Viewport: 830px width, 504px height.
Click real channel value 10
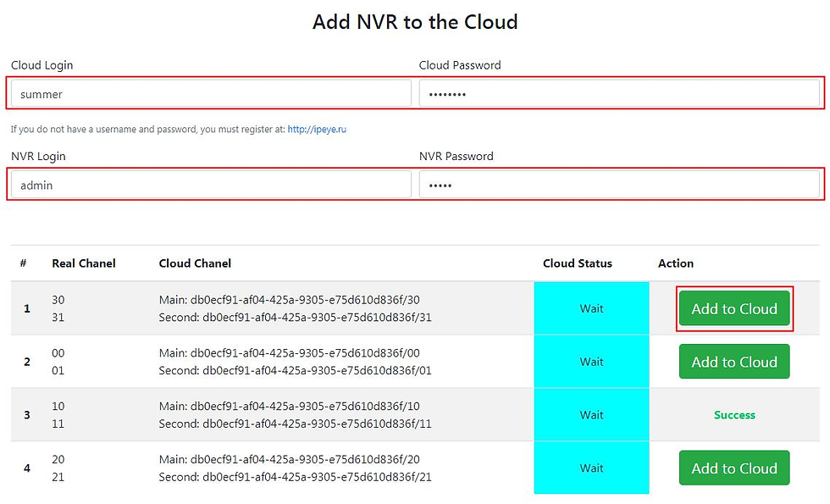point(58,406)
